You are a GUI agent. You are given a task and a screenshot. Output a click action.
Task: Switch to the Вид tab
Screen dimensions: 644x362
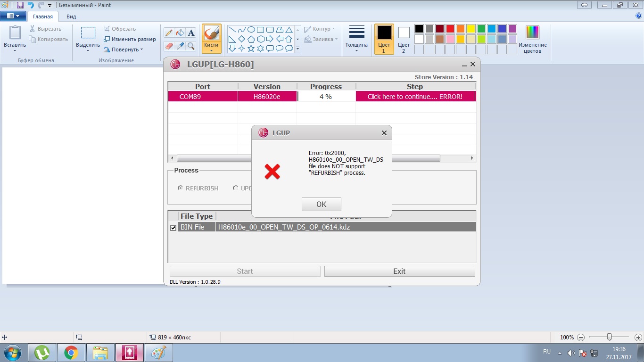[x=71, y=16]
